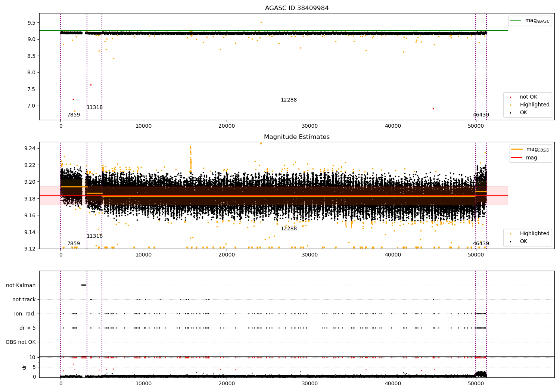Click the 'dr > 5' y-axis label
Screen dimensions: 560x392
pos(28,328)
